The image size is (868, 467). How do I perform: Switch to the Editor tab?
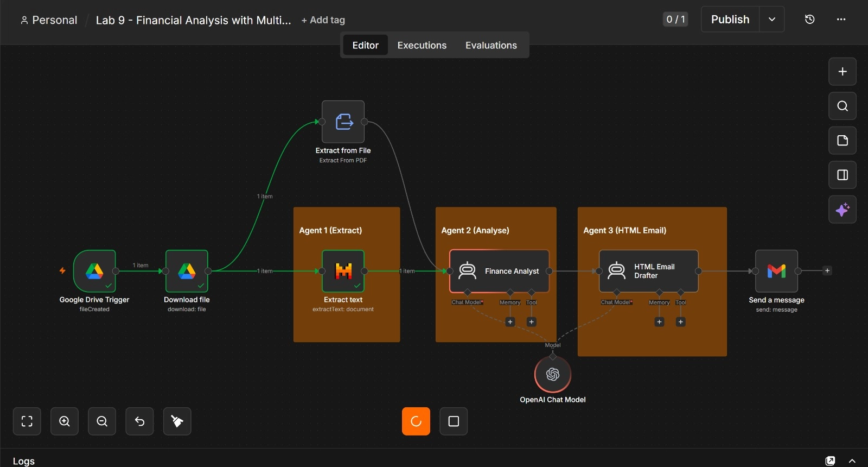(366, 45)
